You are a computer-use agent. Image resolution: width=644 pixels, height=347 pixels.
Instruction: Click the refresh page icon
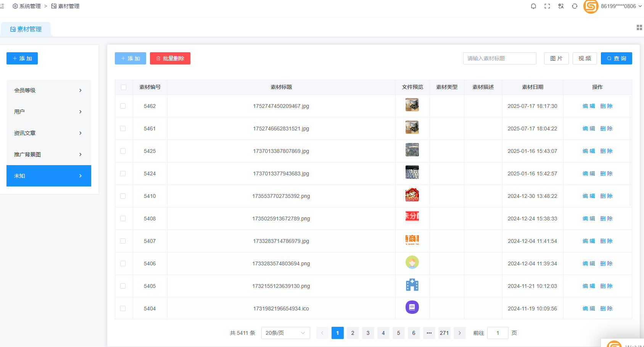click(x=575, y=6)
